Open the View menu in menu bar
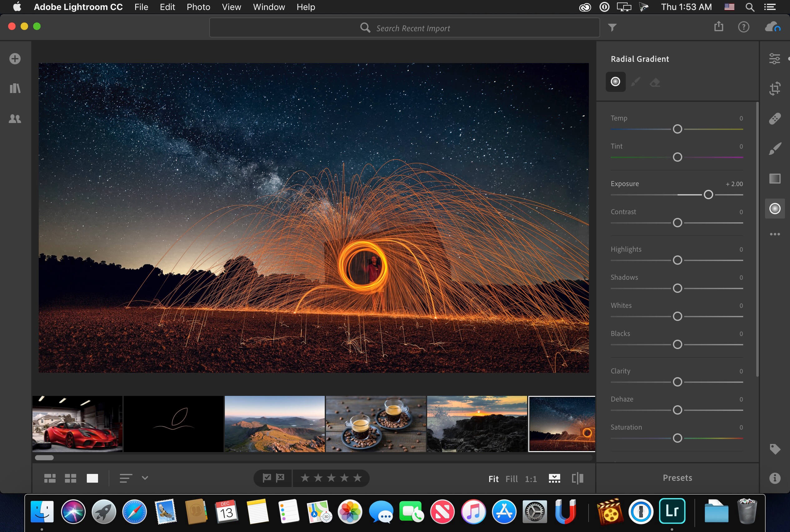 coord(230,7)
